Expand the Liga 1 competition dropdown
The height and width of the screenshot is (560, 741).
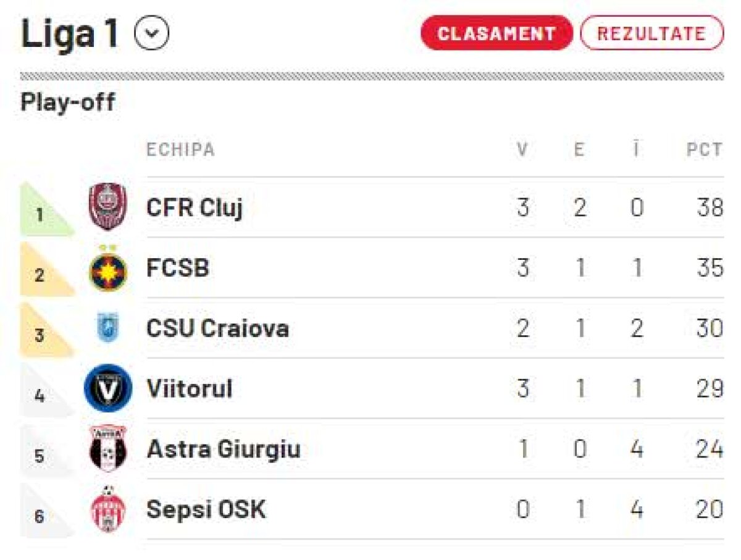(151, 32)
